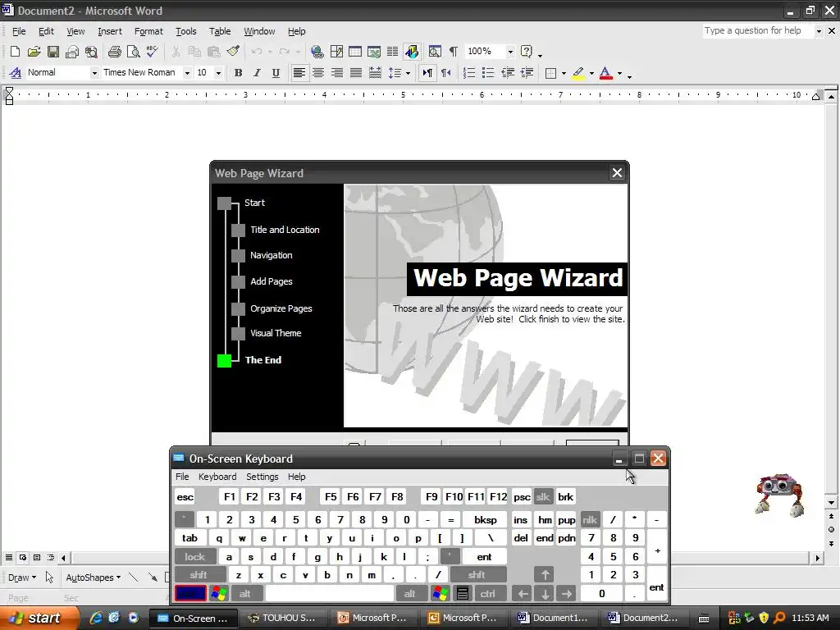Open the Font Size dropdown showing 10
Screen dimensions: 840x630
point(218,73)
